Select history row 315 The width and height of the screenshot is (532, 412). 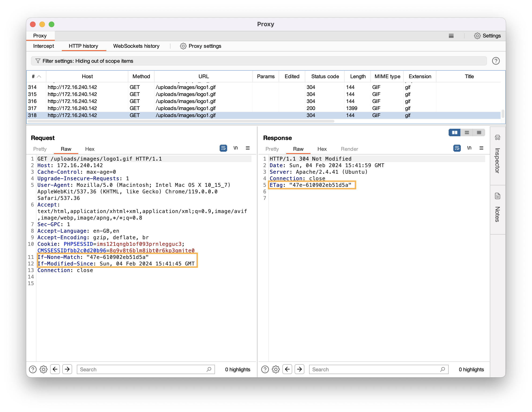click(x=264, y=94)
